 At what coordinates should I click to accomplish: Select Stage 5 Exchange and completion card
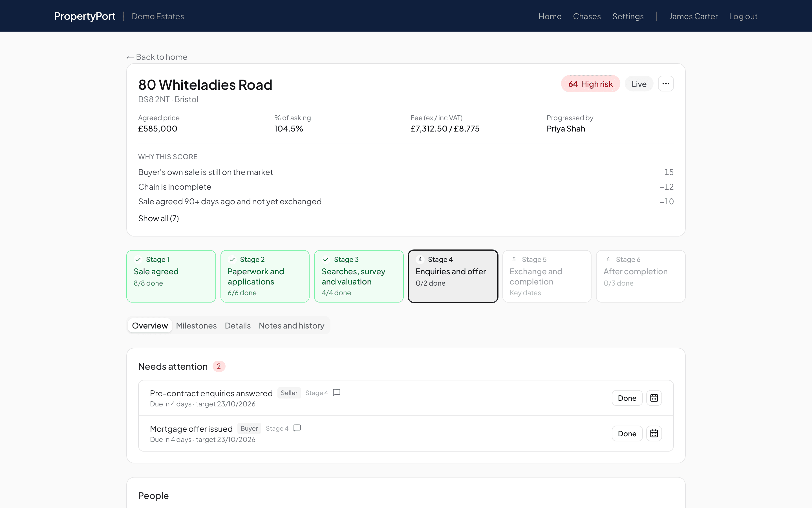point(547,276)
